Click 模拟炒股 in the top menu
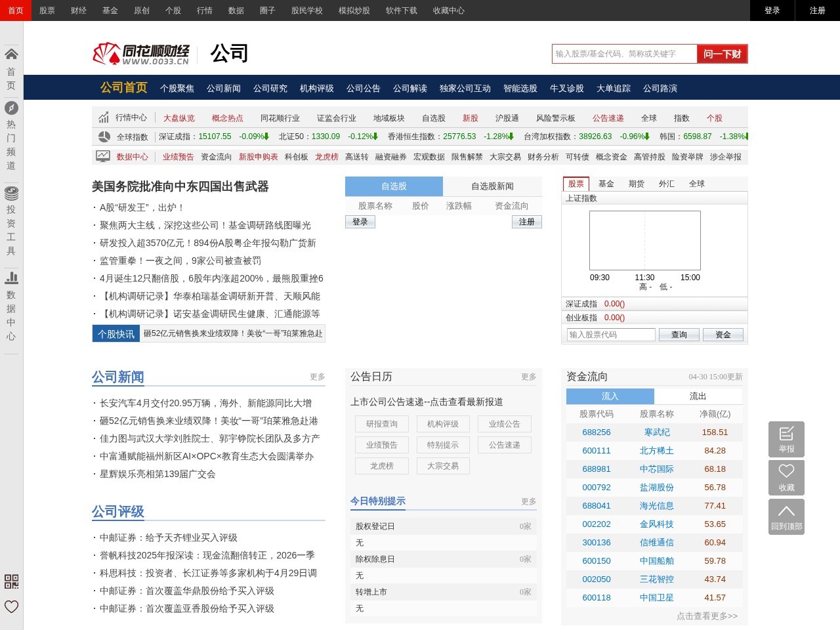 click(354, 10)
